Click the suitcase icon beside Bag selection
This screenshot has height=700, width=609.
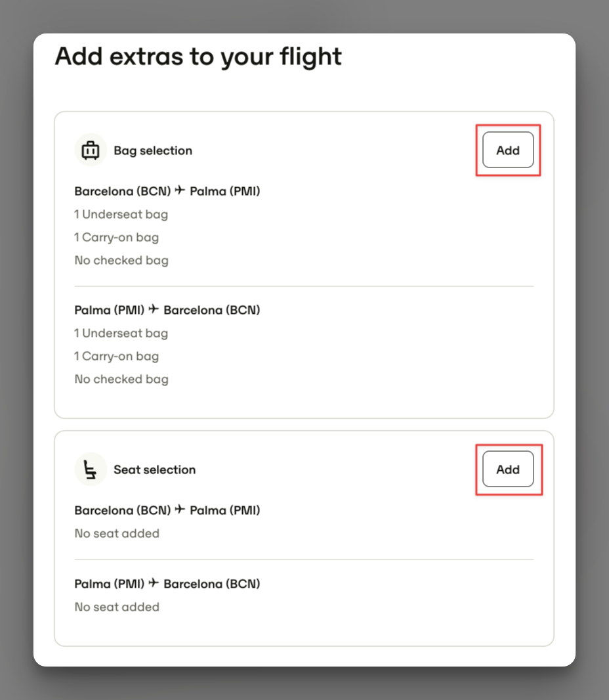(x=91, y=150)
